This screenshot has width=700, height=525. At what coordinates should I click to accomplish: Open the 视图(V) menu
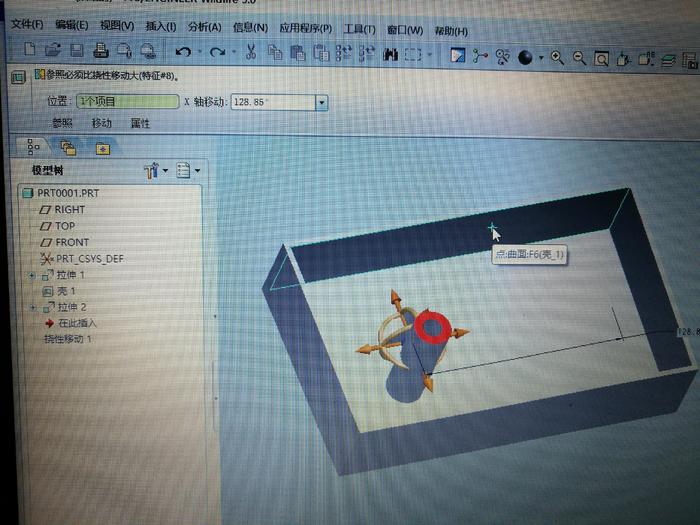(x=117, y=26)
